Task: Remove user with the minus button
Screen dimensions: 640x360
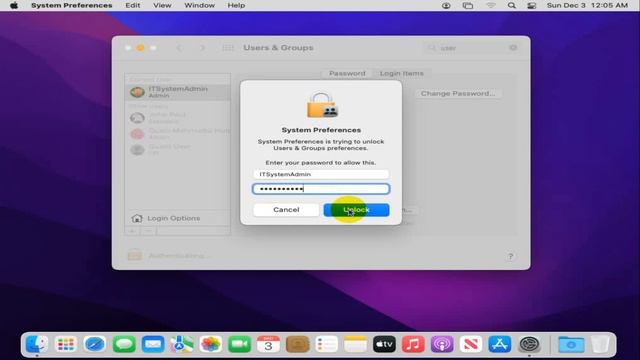Action: (x=149, y=231)
